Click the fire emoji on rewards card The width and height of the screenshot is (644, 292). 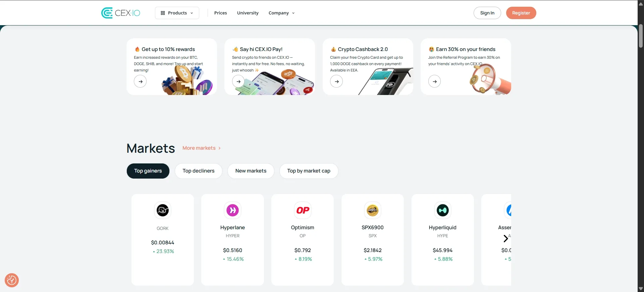pyautogui.click(x=137, y=49)
